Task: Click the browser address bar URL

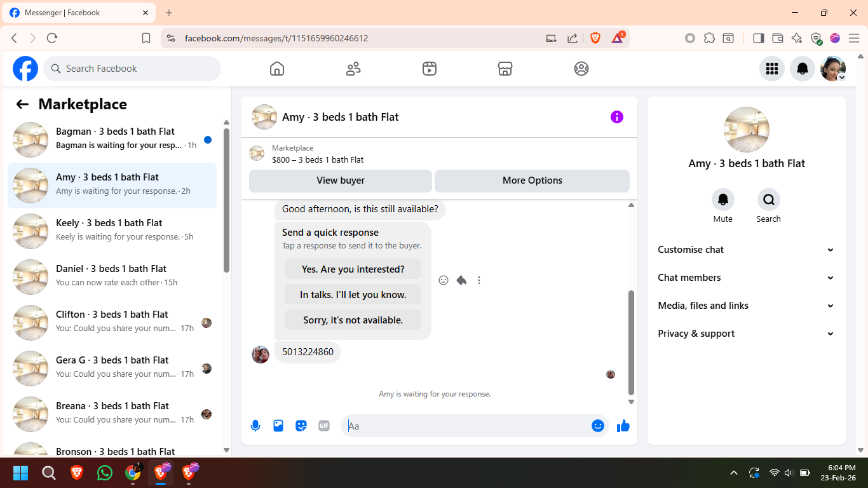Action: tap(276, 38)
